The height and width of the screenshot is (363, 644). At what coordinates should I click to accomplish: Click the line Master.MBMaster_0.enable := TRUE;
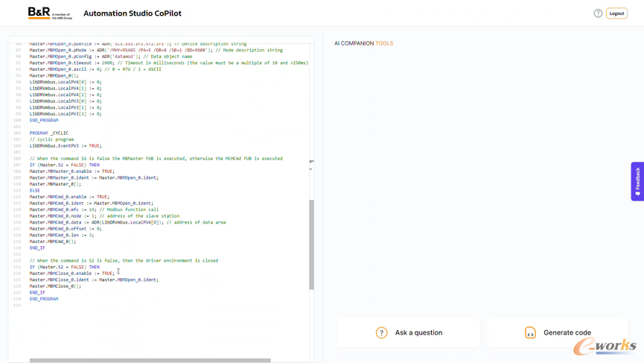coord(72,171)
